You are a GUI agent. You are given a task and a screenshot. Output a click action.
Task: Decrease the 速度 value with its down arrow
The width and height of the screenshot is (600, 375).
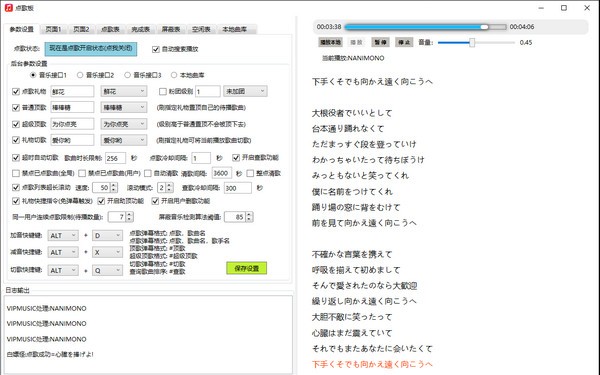click(x=114, y=190)
